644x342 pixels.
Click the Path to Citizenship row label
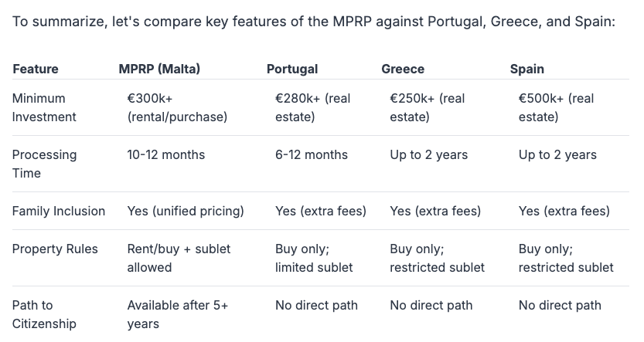(x=44, y=314)
